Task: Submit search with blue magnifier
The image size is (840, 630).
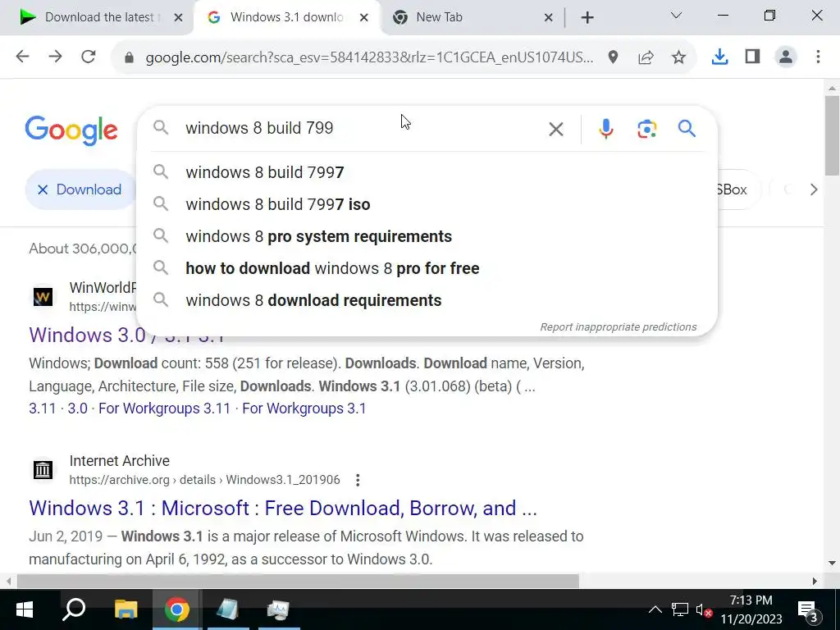Action: [687, 129]
